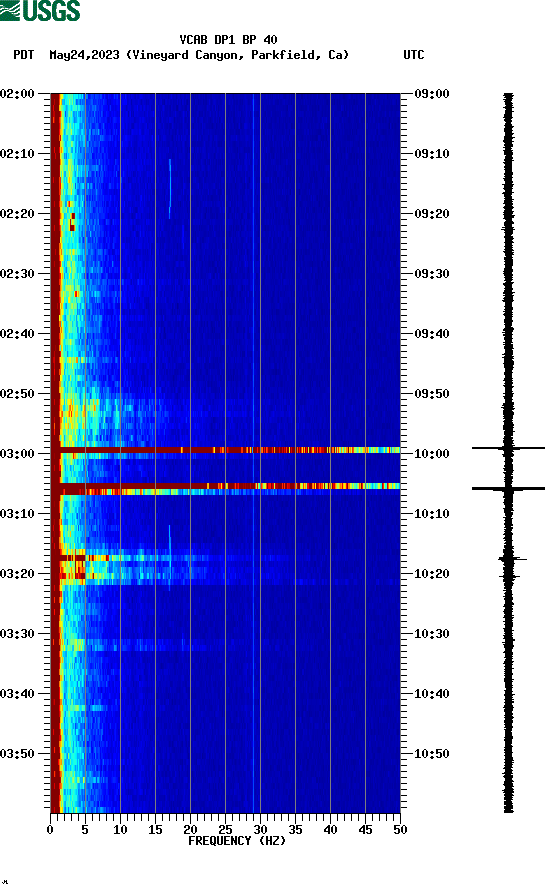The width and height of the screenshot is (552, 893).
Task: Click the 03:40 PDT time label
Action: point(18,694)
